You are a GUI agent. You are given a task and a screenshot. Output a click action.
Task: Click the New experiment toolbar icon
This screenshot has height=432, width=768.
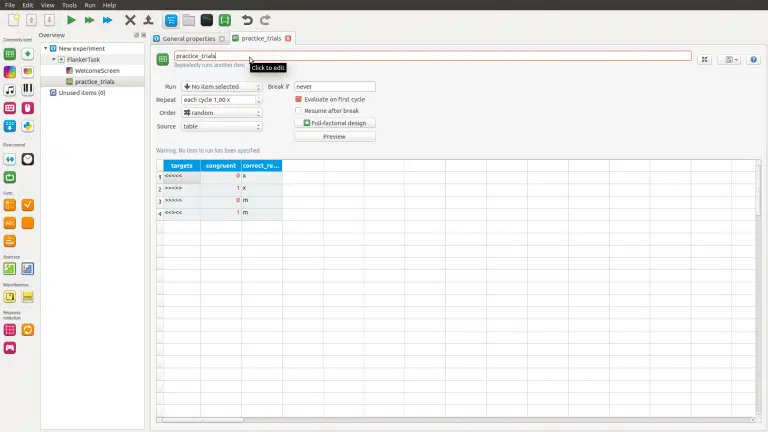coord(14,20)
